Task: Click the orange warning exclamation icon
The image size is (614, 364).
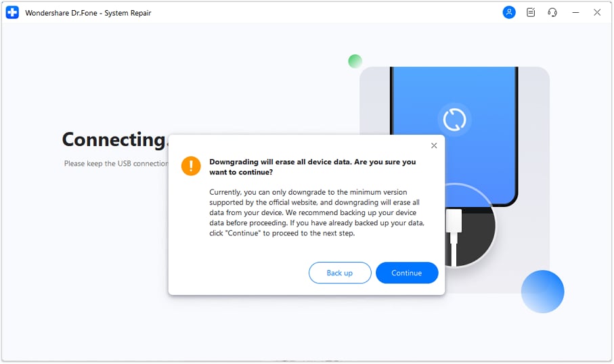Action: pyautogui.click(x=191, y=166)
